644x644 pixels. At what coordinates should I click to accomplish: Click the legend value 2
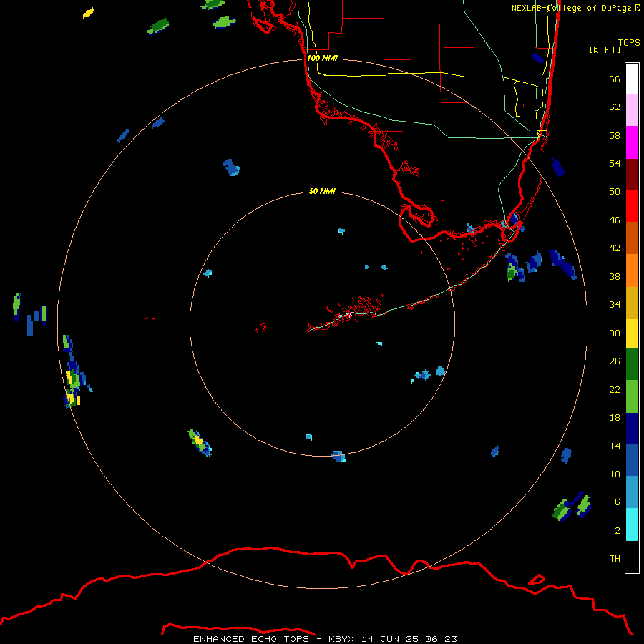click(618, 531)
